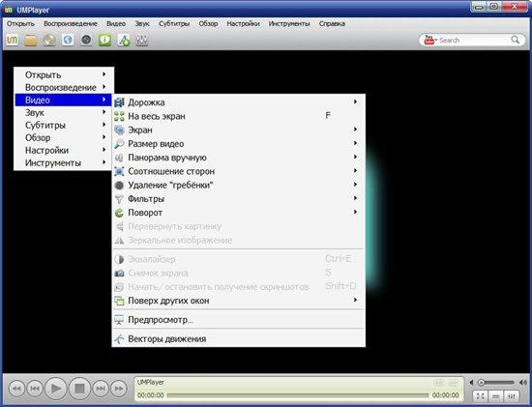532x407 pixels.
Task: Open the Справка menu in menu bar
Action: coord(332,24)
